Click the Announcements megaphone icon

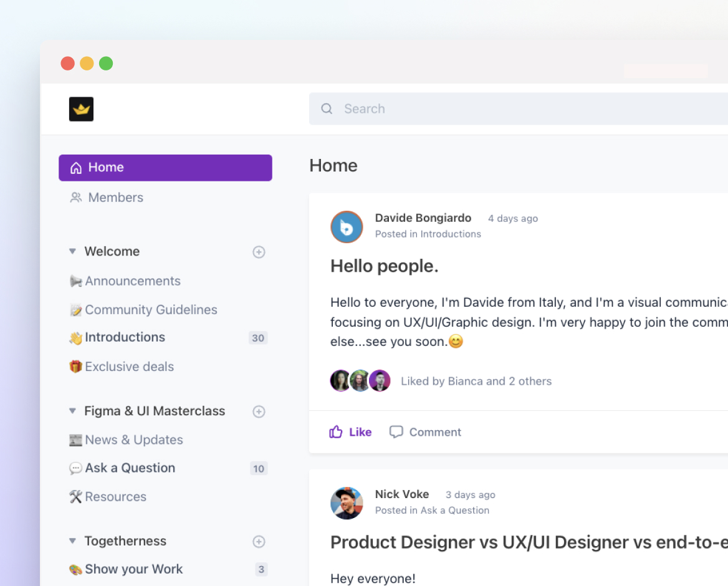tap(75, 281)
